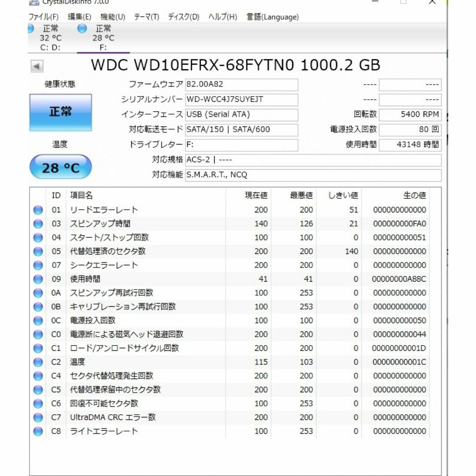The height and width of the screenshot is (476, 476).
Task: Click the 最悪値 column header
Action: coord(301,196)
